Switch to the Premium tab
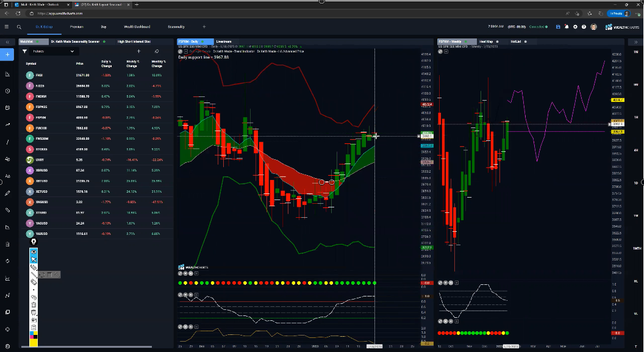 pos(76,27)
